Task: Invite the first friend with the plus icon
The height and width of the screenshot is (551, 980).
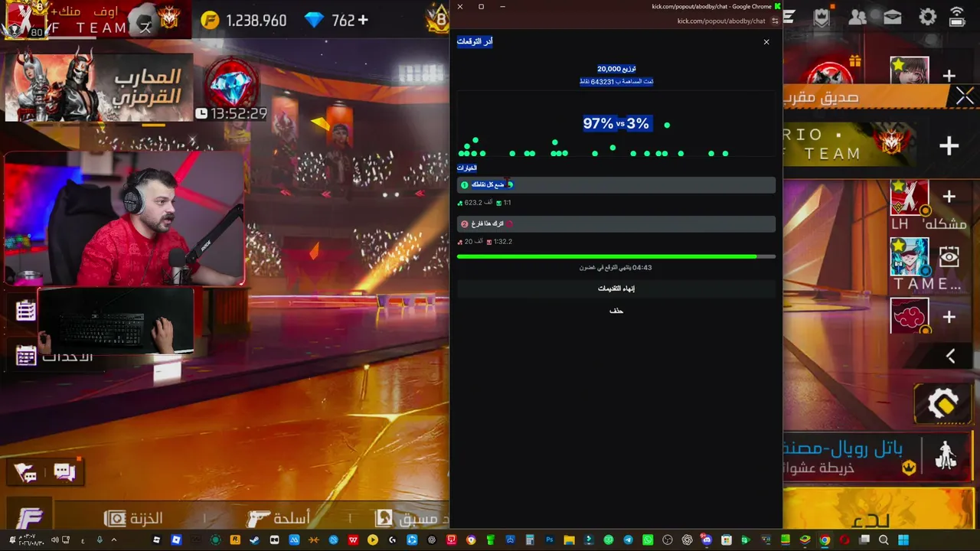Action: coord(949,76)
